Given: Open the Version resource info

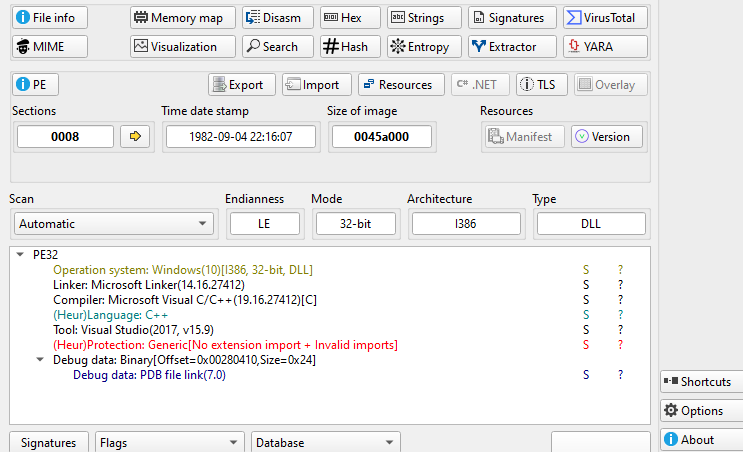Looking at the screenshot, I should coord(607,137).
